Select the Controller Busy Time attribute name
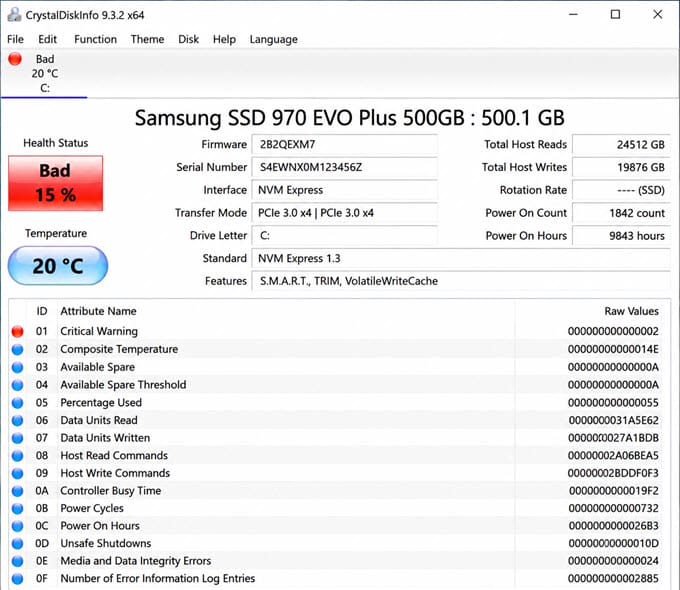Screen dimensions: 680x590 click(111, 491)
